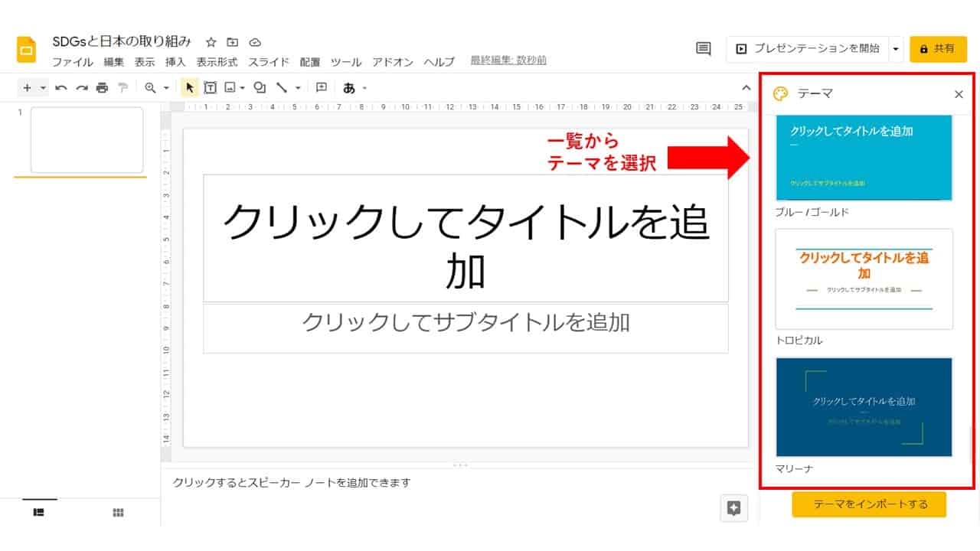
Task: Expand the new slide layout dropdown
Action: (43, 88)
